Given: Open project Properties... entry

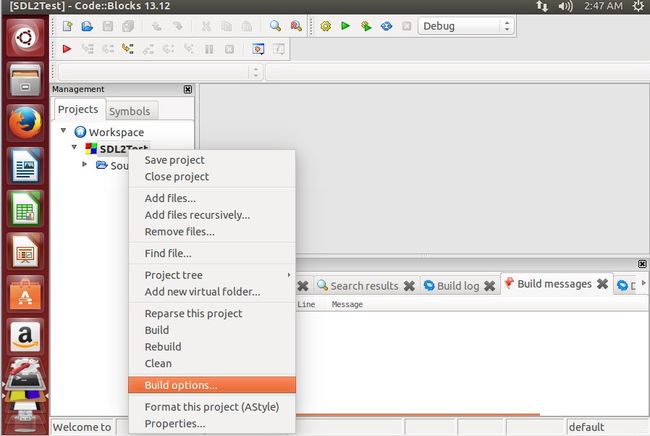Looking at the screenshot, I should 212,424.
